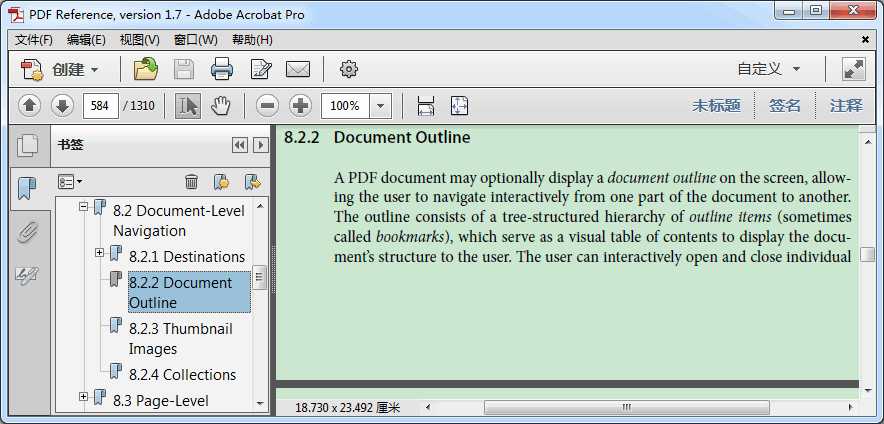This screenshot has height=424, width=884.
Task: Click the document horizontal scrollbar thumb
Action: 626,407
